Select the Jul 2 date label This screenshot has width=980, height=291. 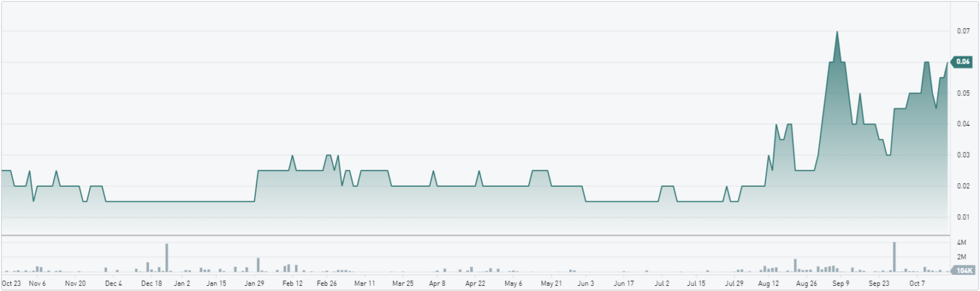[662, 282]
